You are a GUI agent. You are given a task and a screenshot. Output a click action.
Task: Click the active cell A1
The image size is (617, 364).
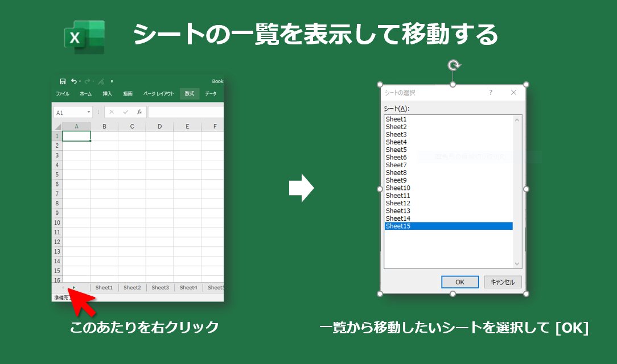pos(76,136)
